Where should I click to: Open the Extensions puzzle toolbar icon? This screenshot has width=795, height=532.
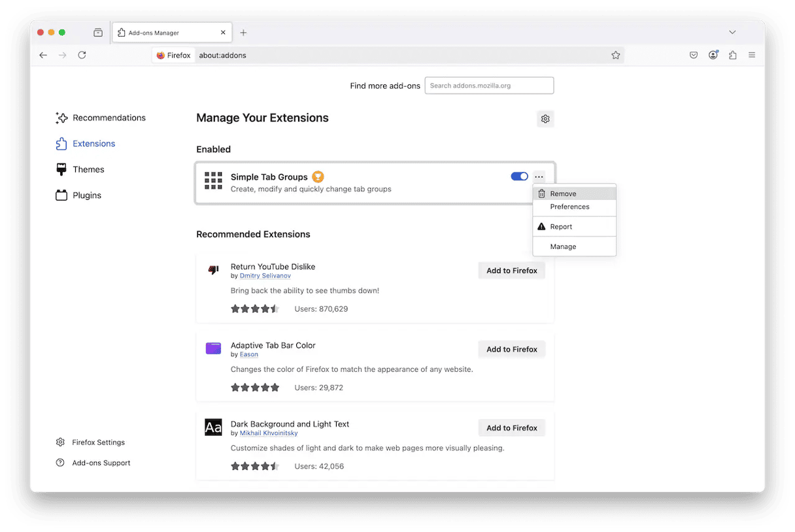[732, 56]
